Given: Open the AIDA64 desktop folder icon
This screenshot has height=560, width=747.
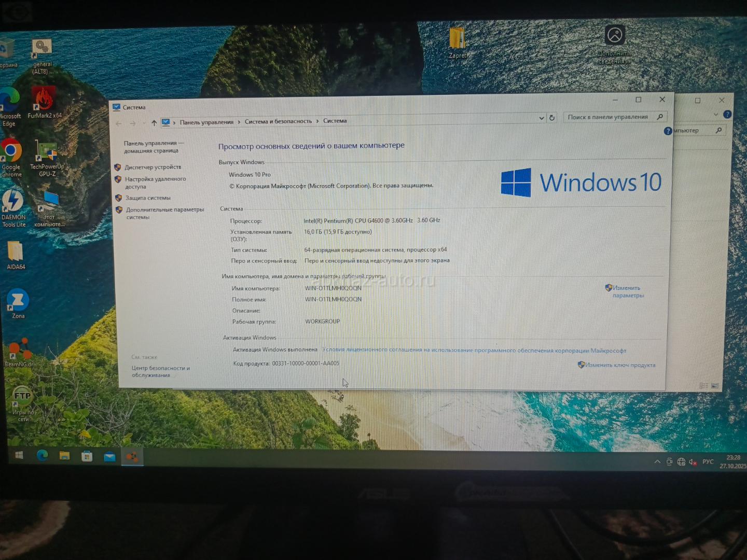Looking at the screenshot, I should click(16, 254).
